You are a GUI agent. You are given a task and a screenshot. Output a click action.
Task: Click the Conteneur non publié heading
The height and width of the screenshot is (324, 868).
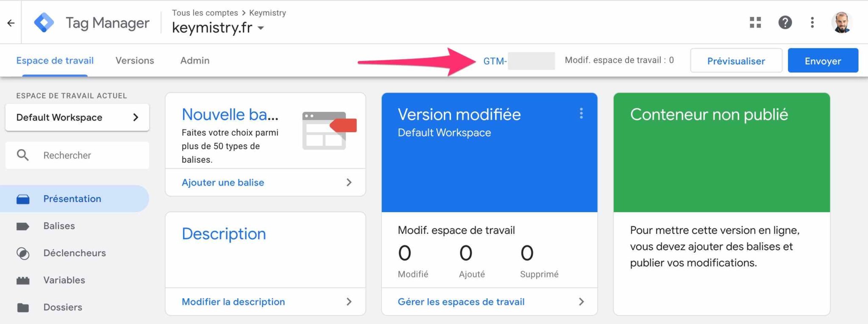pos(709,114)
